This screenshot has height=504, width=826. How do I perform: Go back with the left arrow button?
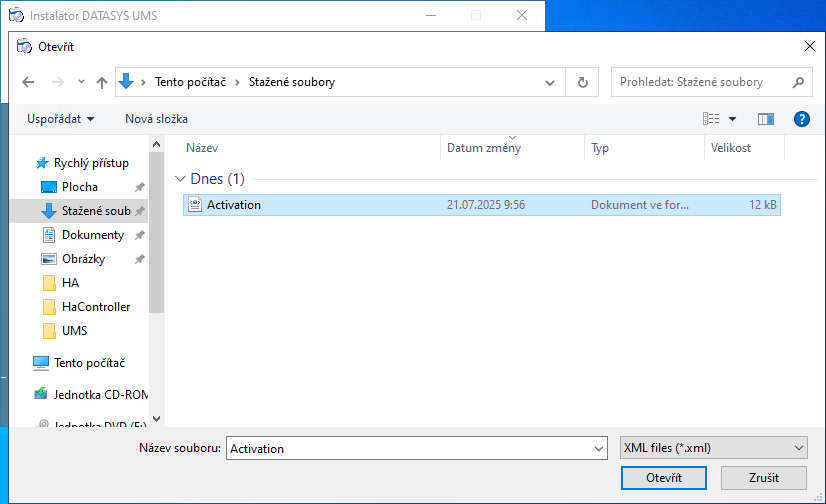(28, 82)
